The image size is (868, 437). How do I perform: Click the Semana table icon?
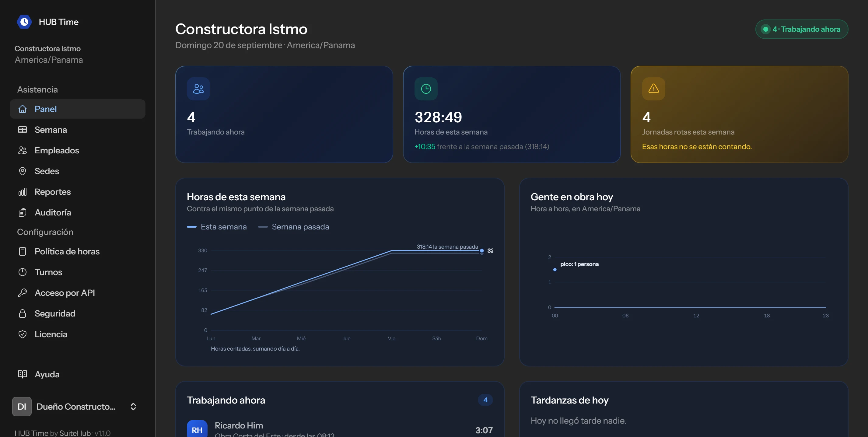[x=23, y=130]
